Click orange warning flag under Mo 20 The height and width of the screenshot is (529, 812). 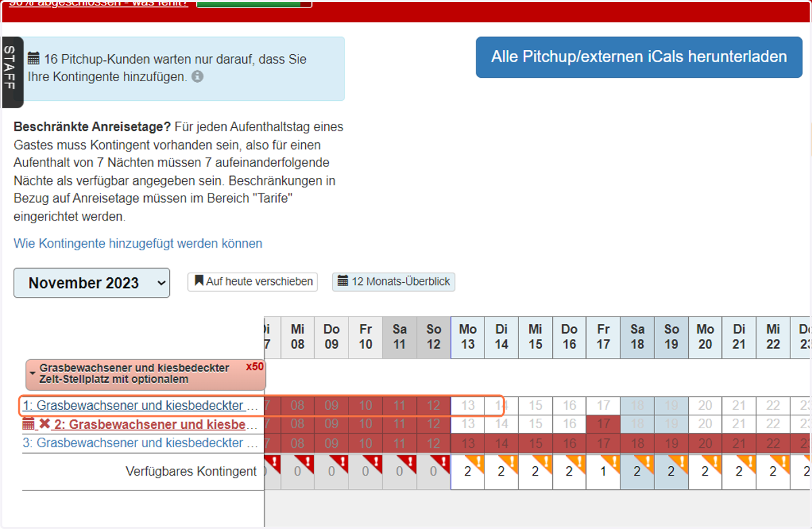[715, 462]
